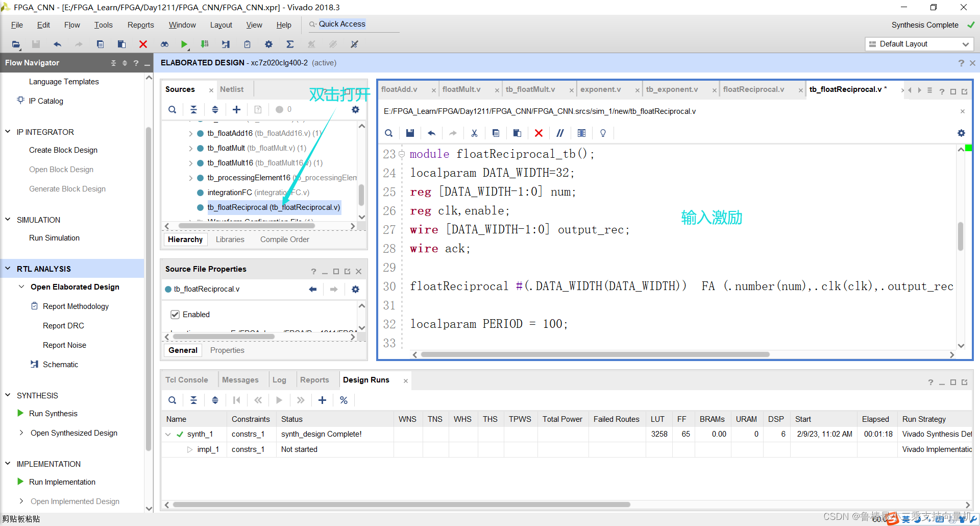Launch selected runs play icon in Design Runs
The image size is (980, 526).
(279, 400)
